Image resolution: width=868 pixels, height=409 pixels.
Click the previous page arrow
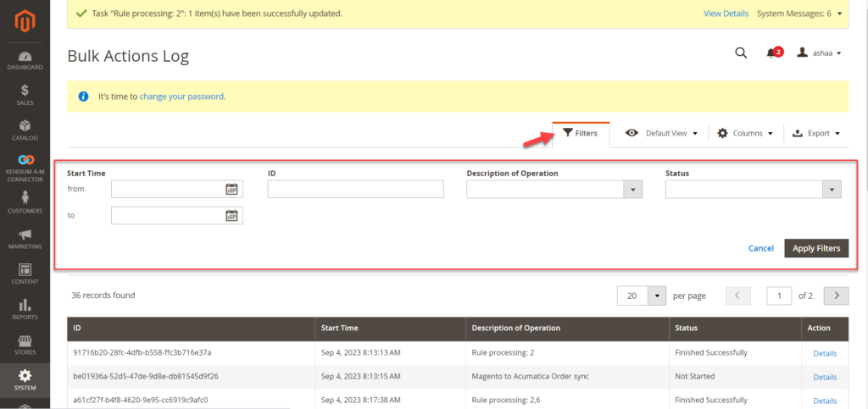(x=738, y=296)
